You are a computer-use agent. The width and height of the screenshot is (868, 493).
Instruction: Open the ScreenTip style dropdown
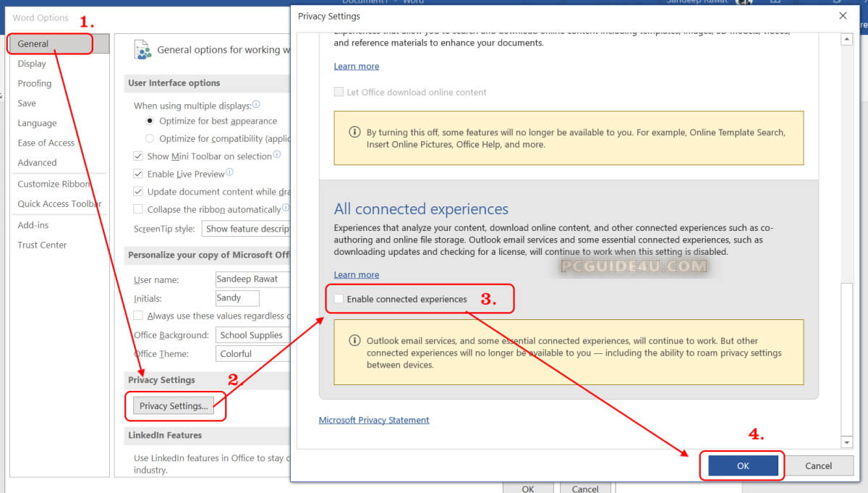pos(246,229)
